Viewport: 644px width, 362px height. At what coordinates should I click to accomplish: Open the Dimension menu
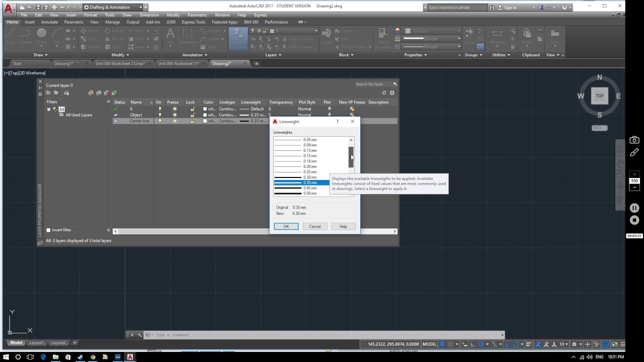(149, 15)
